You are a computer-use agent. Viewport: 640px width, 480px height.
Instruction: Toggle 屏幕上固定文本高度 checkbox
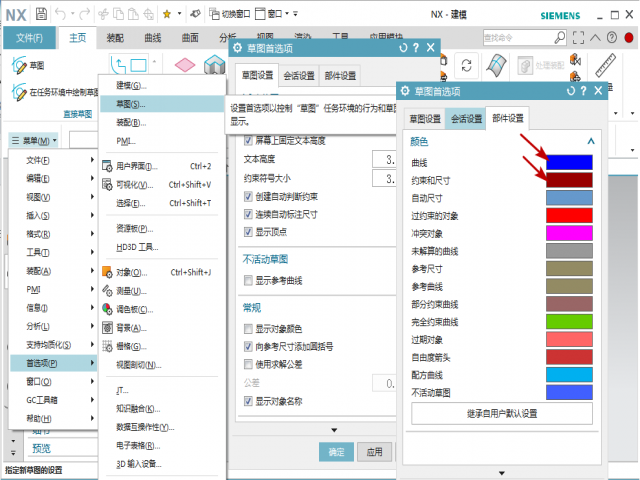[x=248, y=141]
